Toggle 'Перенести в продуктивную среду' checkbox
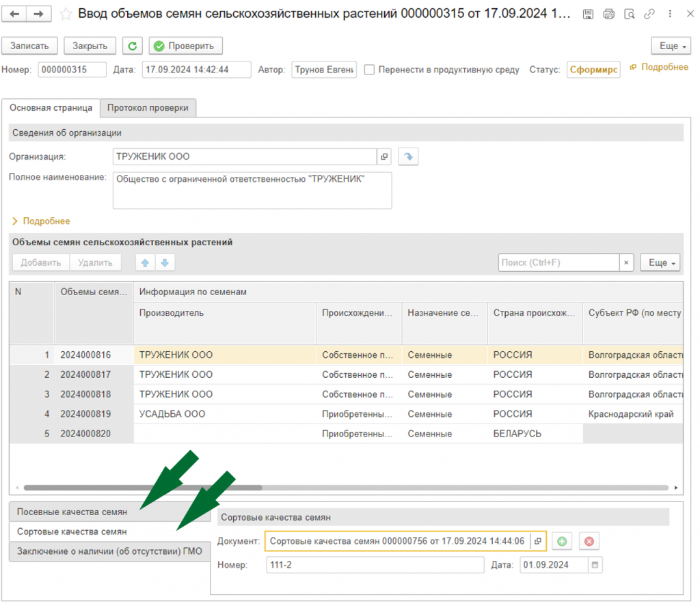 click(x=369, y=70)
